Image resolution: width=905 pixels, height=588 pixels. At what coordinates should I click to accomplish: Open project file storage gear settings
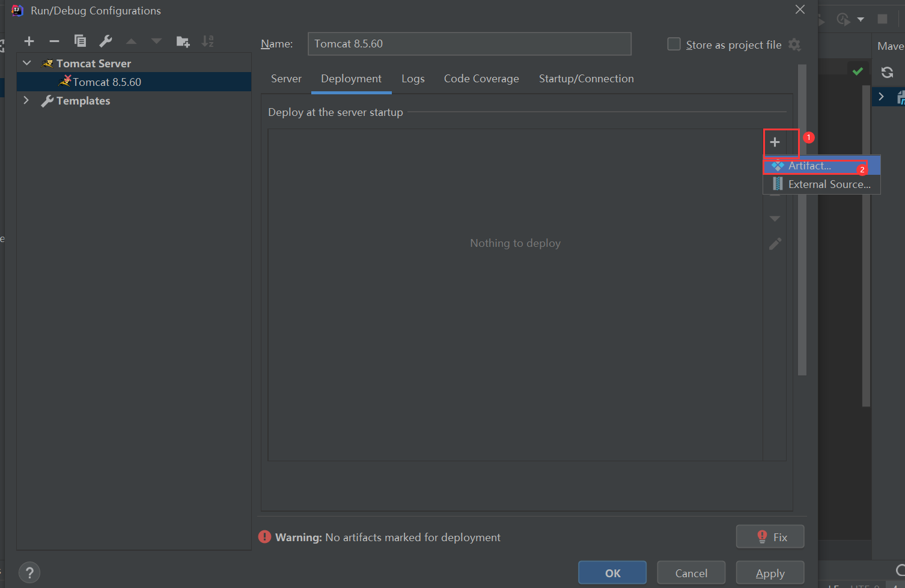click(x=794, y=44)
